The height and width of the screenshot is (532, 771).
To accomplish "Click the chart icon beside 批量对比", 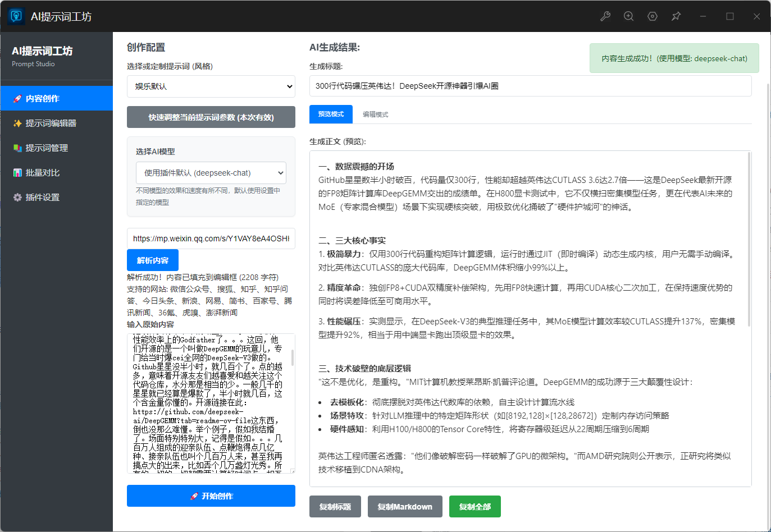I will point(17,173).
